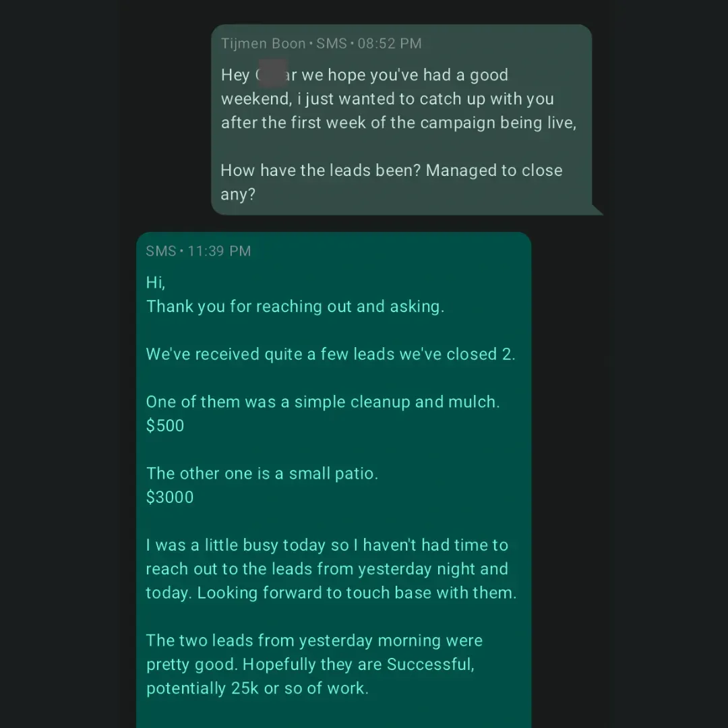Select the "How have the leads been?" line
Viewport: 728px width, 728px height.
coord(391,171)
